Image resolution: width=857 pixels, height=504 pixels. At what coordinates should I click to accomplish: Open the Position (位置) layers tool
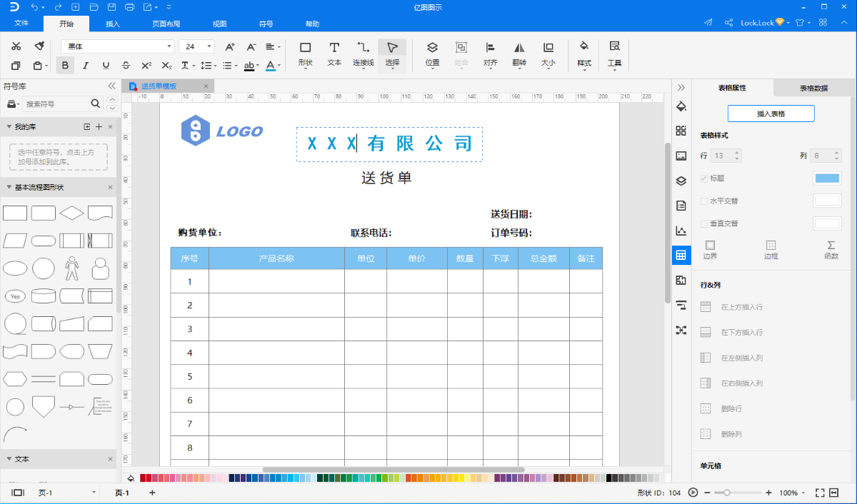[x=432, y=54]
